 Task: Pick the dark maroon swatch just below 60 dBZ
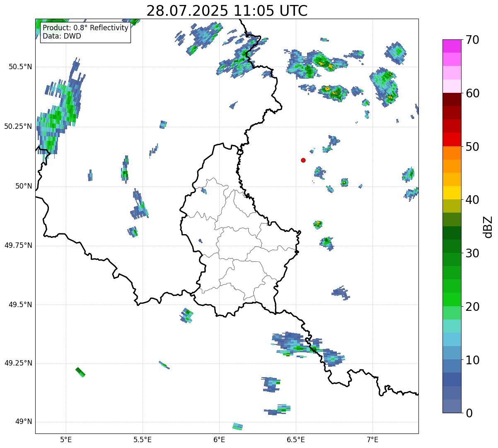click(x=452, y=99)
